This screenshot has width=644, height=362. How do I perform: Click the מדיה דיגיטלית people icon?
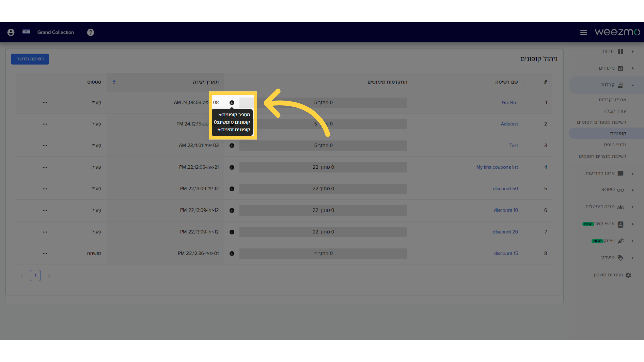621,207
